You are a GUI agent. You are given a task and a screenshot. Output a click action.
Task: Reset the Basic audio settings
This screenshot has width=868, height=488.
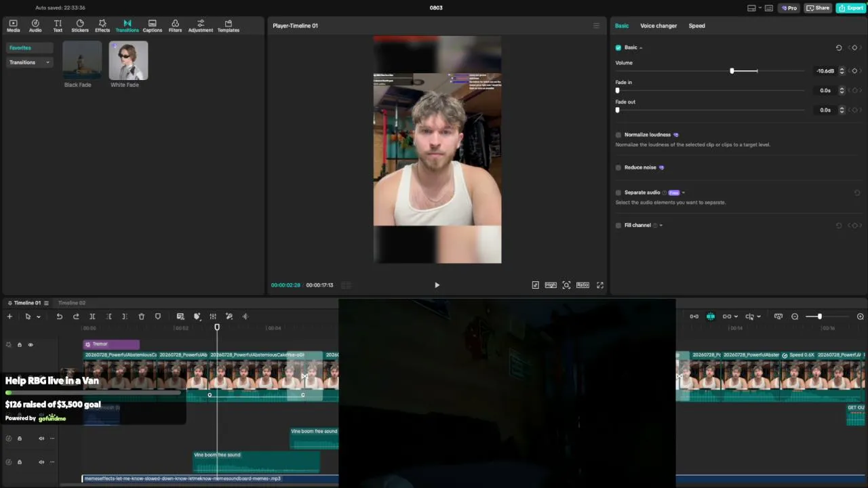[x=839, y=47]
